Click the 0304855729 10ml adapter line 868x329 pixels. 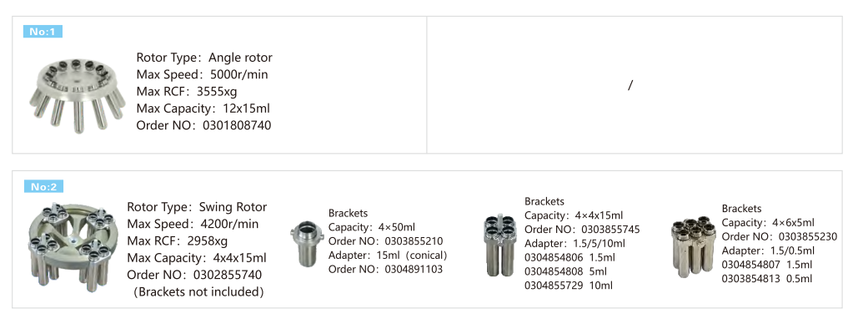pos(569,286)
